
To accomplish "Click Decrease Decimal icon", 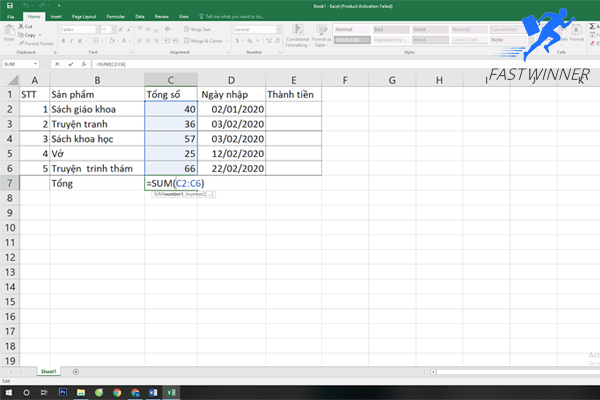I will (277, 41).
